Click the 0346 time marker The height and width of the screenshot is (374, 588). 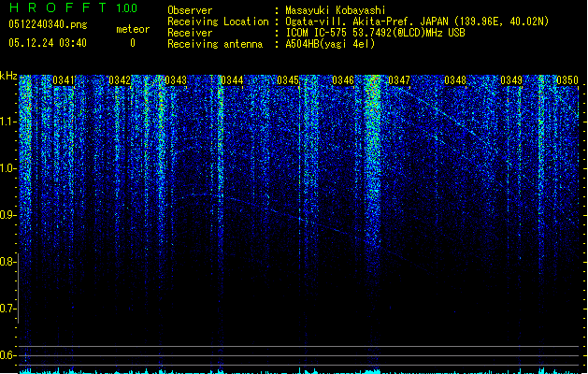343,80
